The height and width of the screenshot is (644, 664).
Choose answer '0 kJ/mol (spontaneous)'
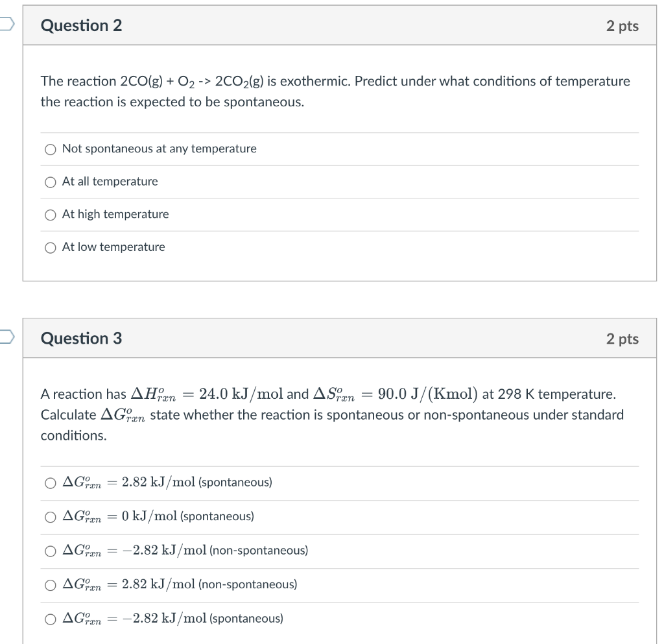(50, 517)
